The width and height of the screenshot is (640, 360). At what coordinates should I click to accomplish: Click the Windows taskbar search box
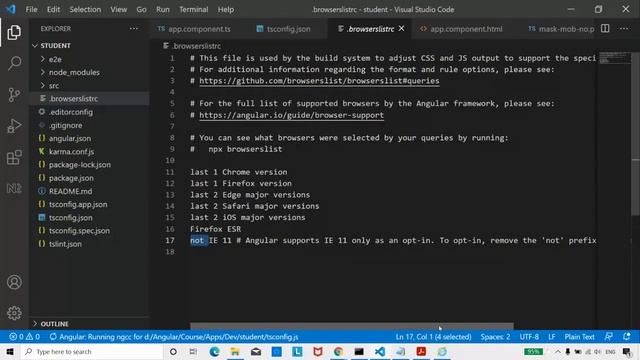[x=92, y=351]
